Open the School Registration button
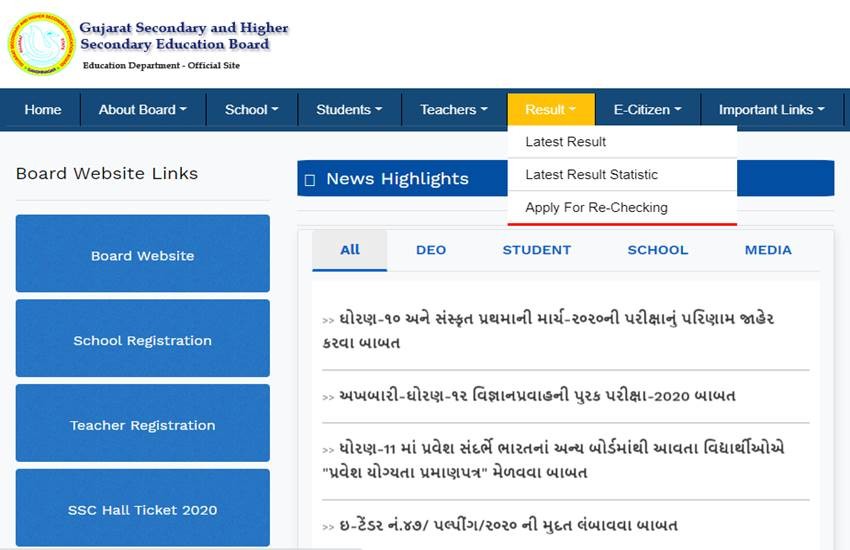 point(142,340)
